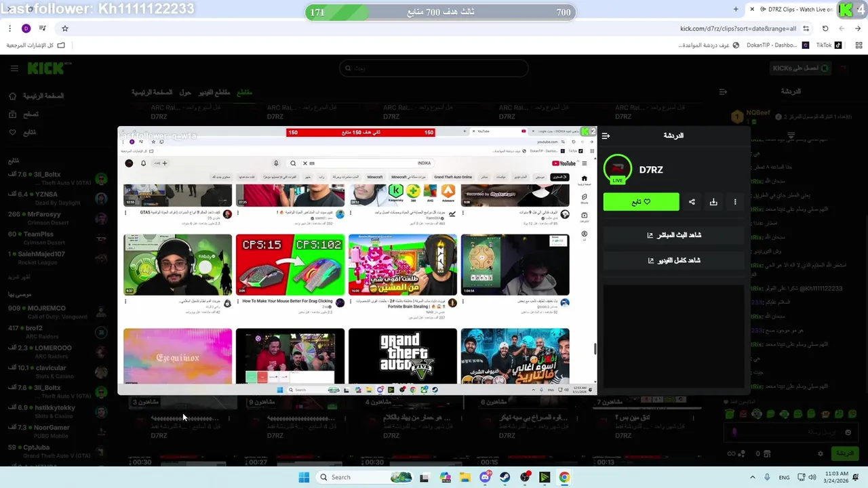This screenshot has height=488, width=868.
Task: Select the video clips tab beside clips
Action: [x=214, y=92]
